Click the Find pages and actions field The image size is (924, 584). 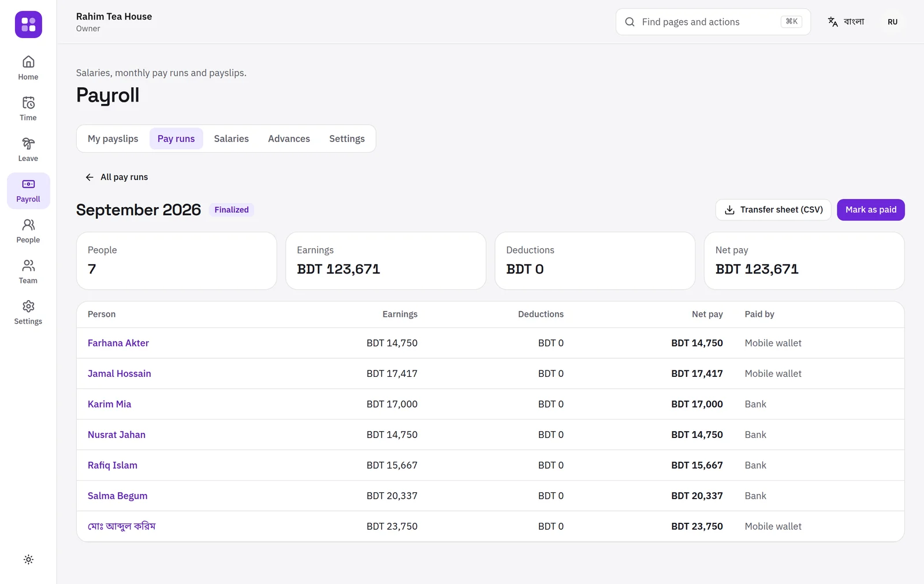click(713, 22)
